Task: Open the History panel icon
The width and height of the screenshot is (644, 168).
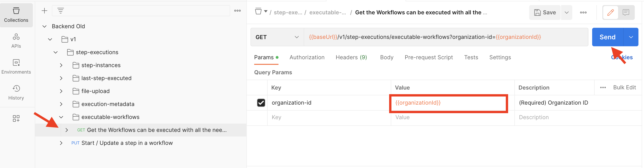Action: [x=16, y=91]
